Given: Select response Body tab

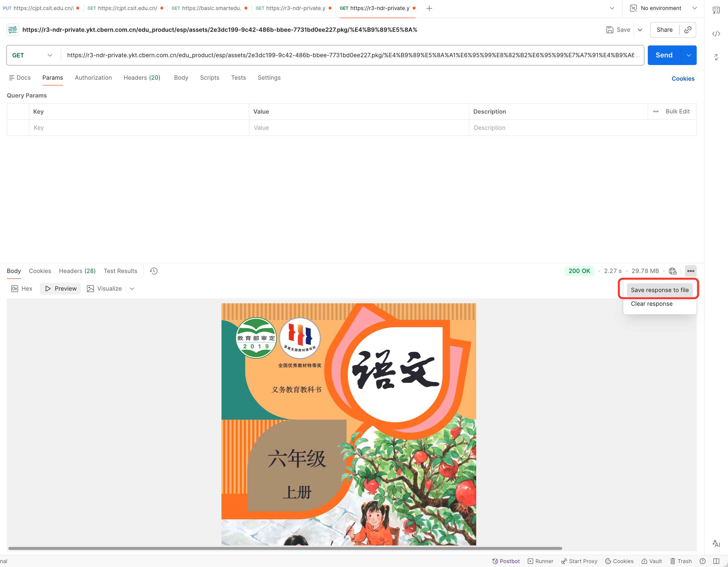Looking at the screenshot, I should [14, 271].
